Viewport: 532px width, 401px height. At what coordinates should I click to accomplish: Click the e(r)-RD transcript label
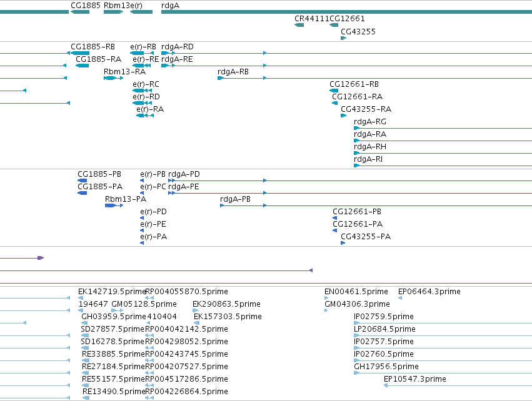point(146,97)
